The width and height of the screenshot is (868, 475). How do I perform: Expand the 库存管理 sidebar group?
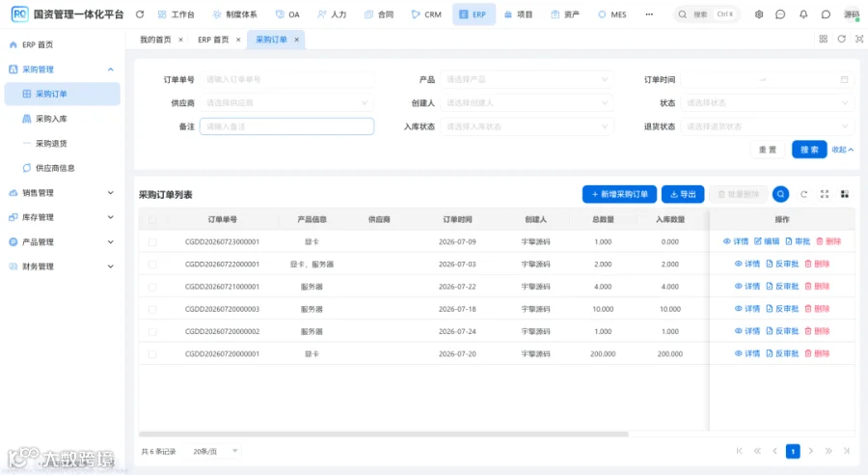point(62,217)
